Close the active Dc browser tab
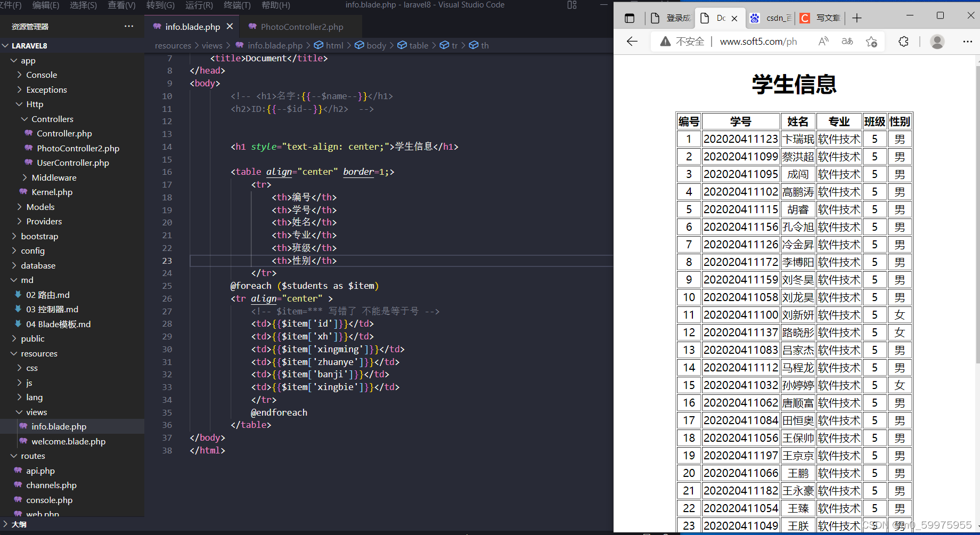 734,18
